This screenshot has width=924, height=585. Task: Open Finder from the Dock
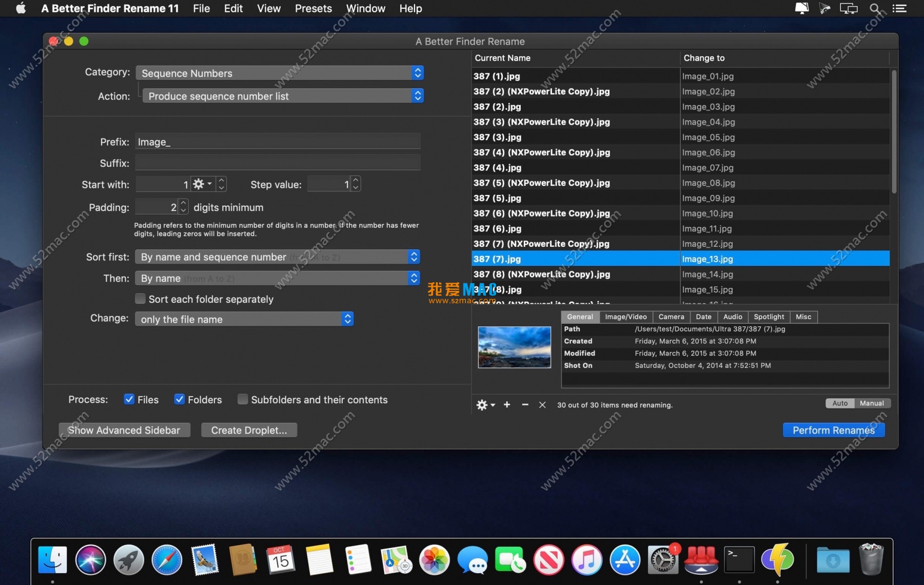pos(53,559)
